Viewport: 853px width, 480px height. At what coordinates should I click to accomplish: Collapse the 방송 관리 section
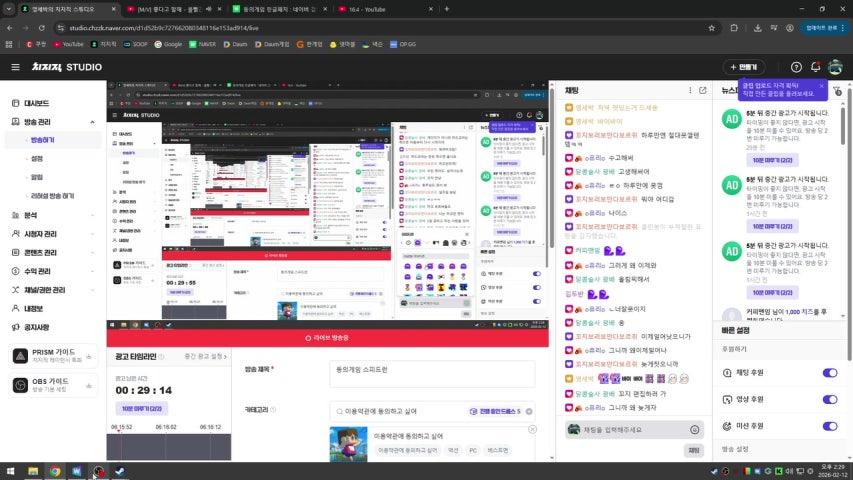coord(92,122)
